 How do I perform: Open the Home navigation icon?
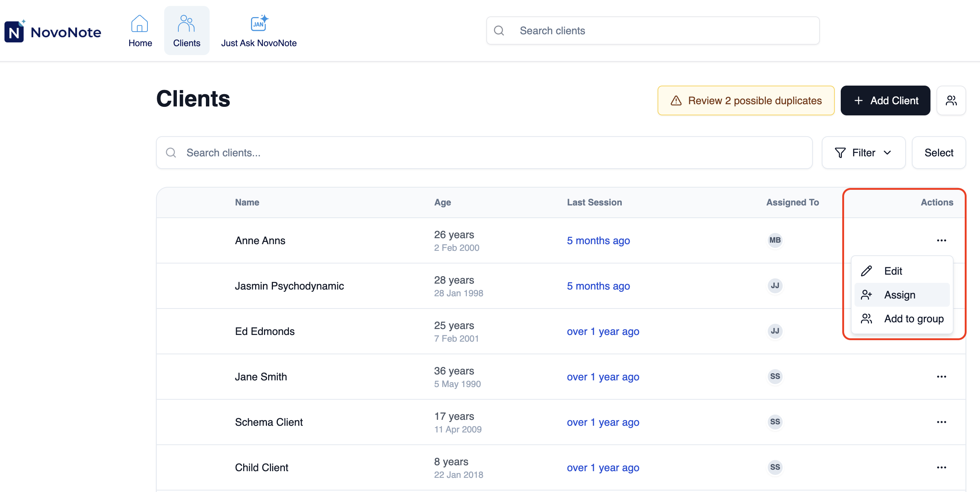[x=140, y=23]
